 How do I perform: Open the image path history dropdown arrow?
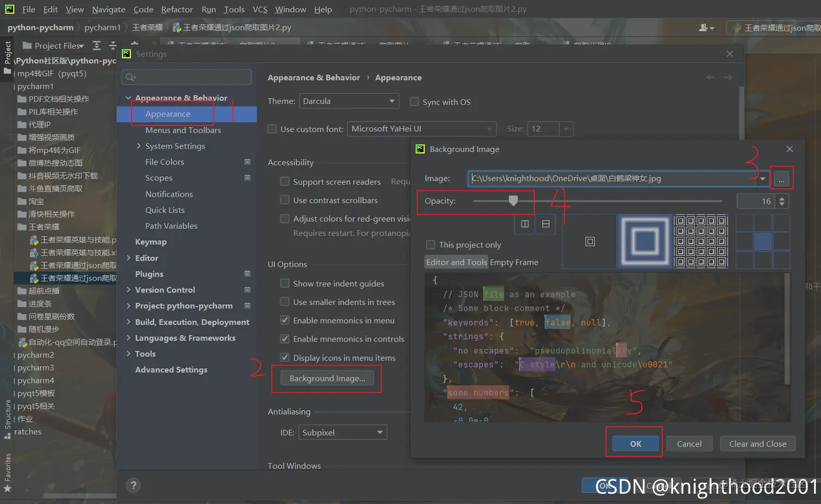coord(762,178)
